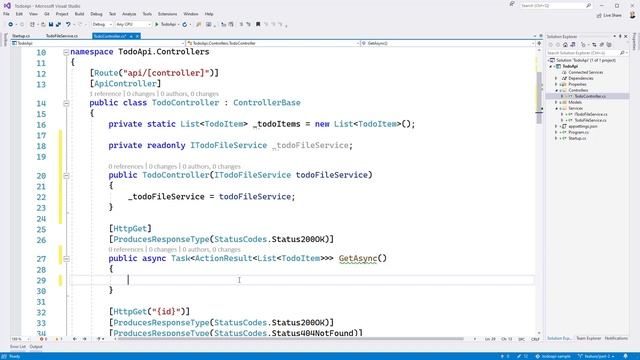Click the notifications bell in status bar

626,356
